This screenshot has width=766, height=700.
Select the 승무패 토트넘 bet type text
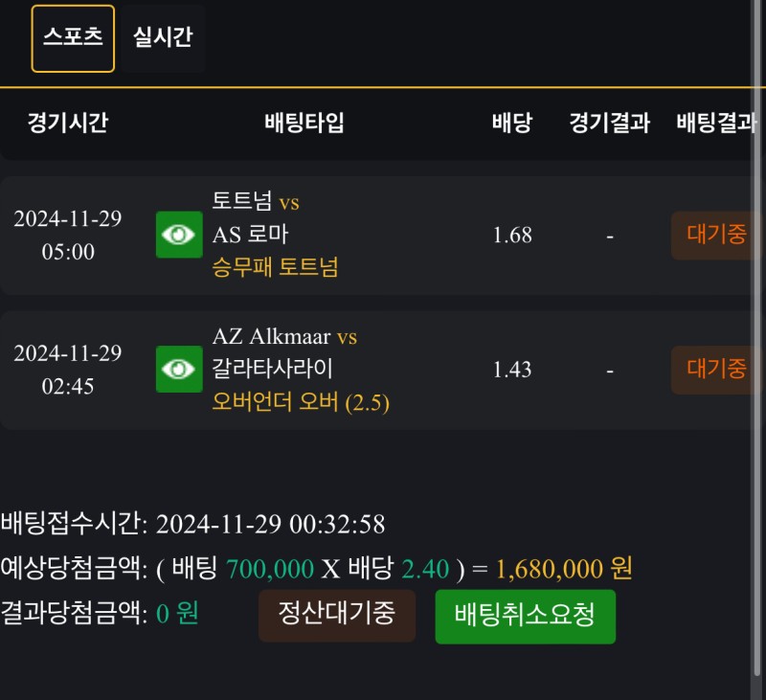pos(275,267)
